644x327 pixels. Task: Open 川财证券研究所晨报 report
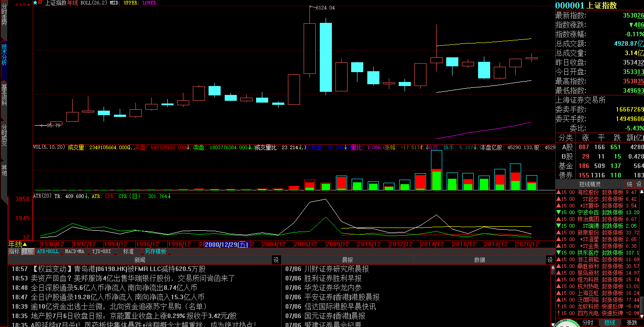(327, 269)
